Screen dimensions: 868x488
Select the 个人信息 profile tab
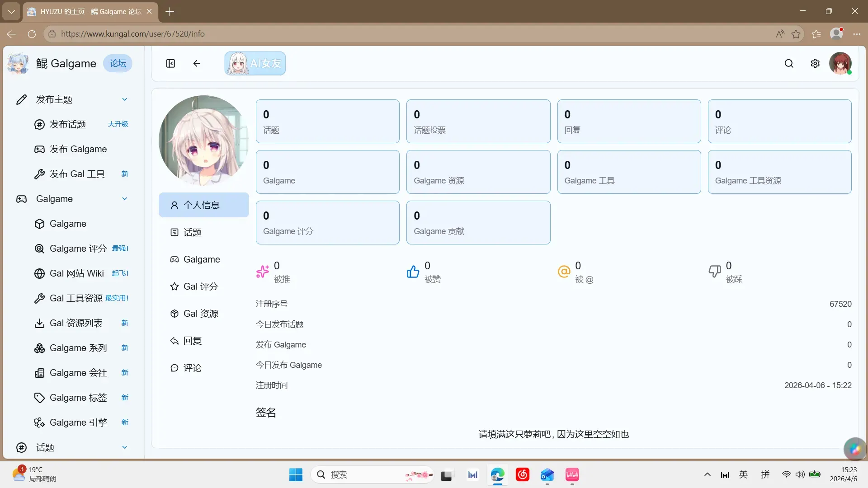click(204, 205)
